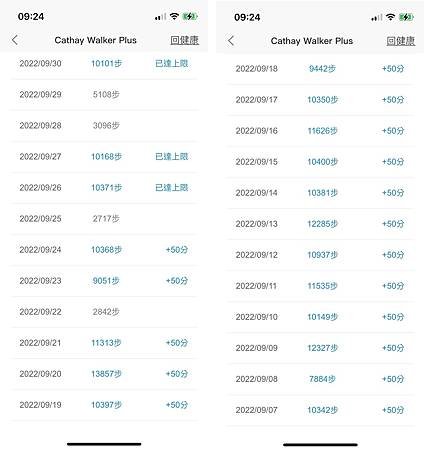
Task: Select 12285步 entry for 2022/09/13
Action: tap(322, 224)
